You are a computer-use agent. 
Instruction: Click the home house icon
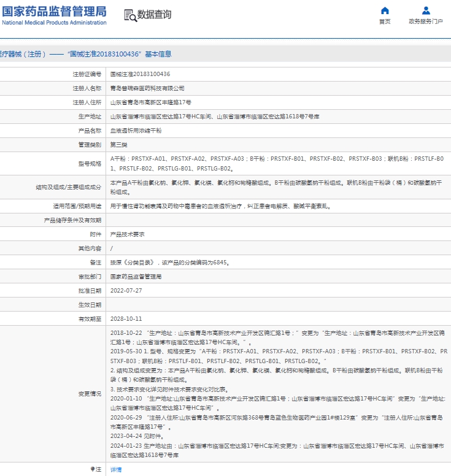point(385,10)
